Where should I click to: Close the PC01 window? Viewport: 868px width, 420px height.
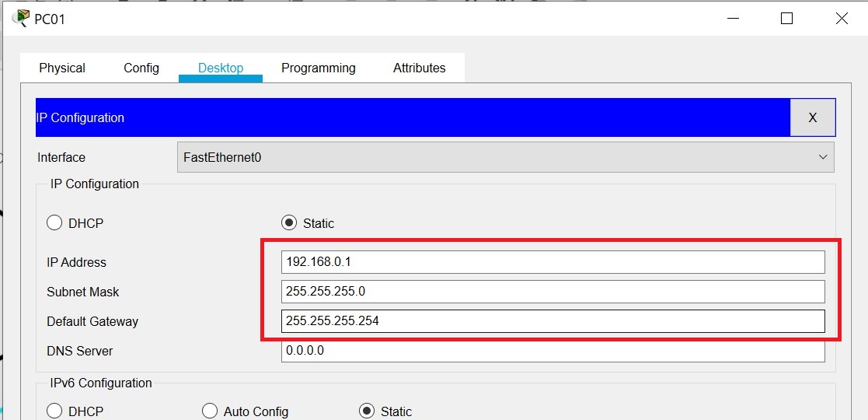pos(842,19)
